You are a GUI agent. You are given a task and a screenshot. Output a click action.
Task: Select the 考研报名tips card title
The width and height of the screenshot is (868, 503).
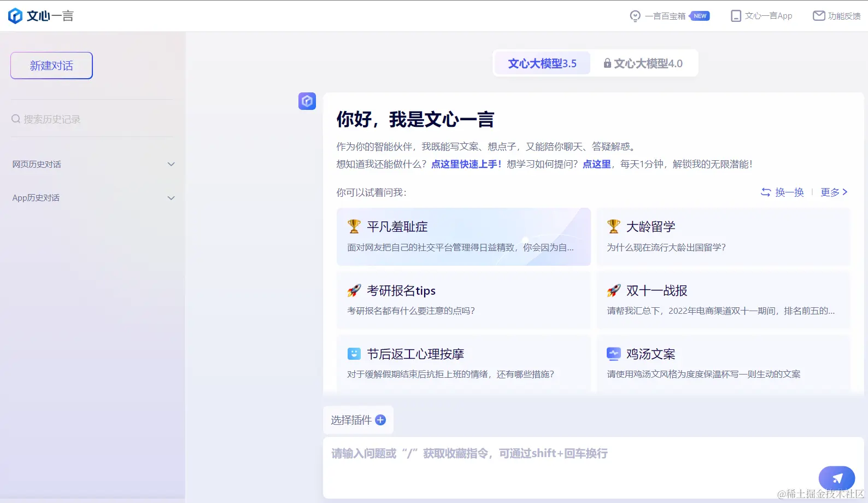(401, 290)
